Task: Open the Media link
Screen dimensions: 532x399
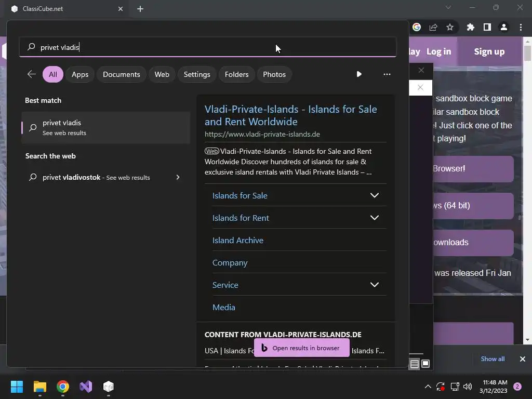Action: click(x=224, y=308)
